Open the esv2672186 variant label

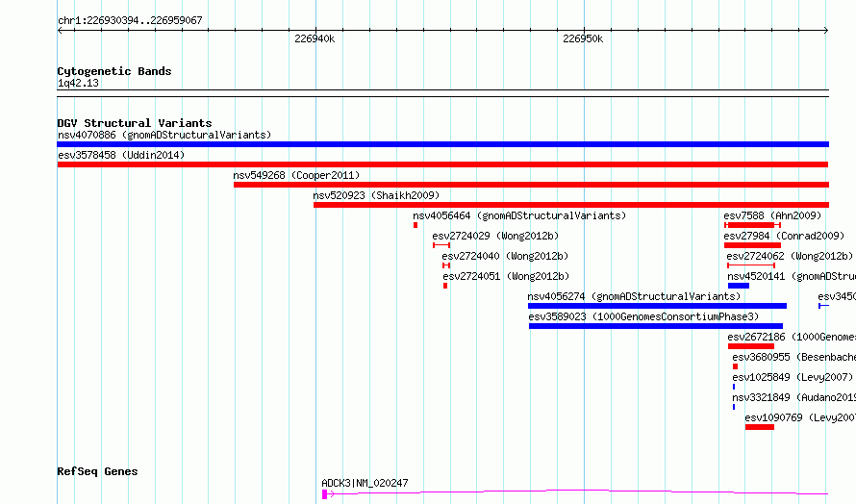792,337
